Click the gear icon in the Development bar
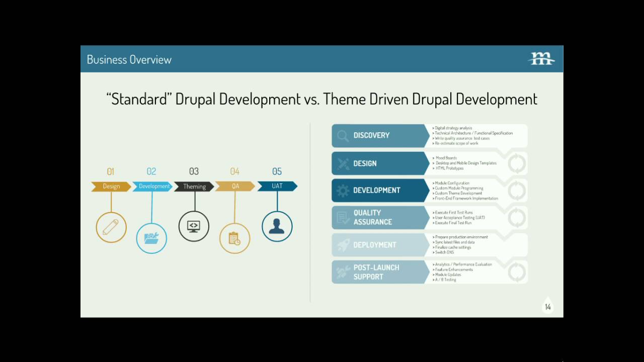 [343, 191]
